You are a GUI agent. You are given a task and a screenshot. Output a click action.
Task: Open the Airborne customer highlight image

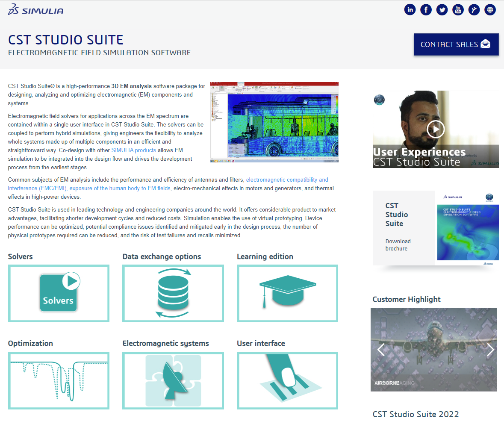[433, 350]
